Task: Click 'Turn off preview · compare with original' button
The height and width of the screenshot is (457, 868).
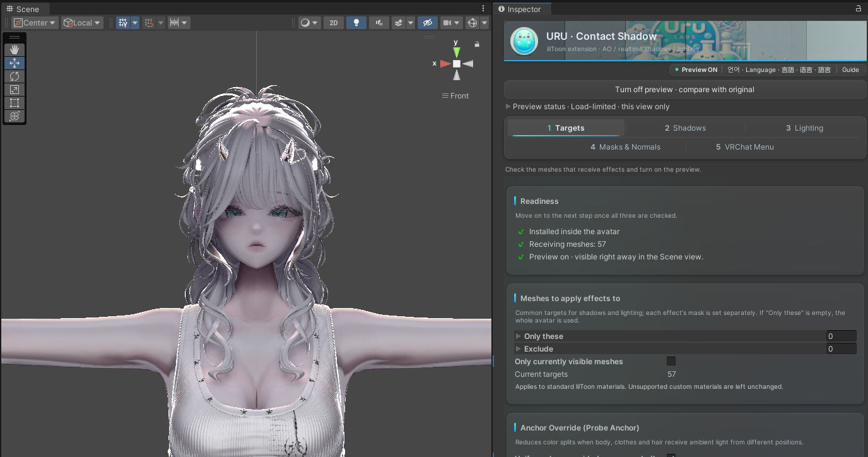Action: pos(685,90)
